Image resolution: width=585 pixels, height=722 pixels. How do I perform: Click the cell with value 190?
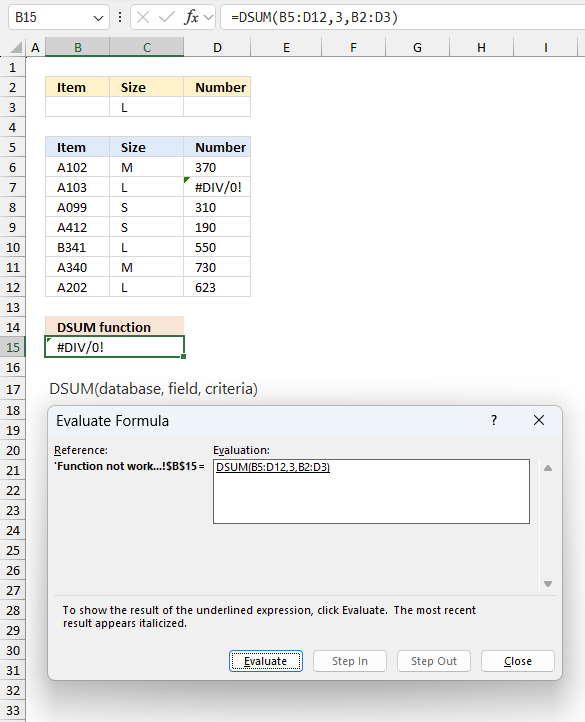pyautogui.click(x=217, y=227)
